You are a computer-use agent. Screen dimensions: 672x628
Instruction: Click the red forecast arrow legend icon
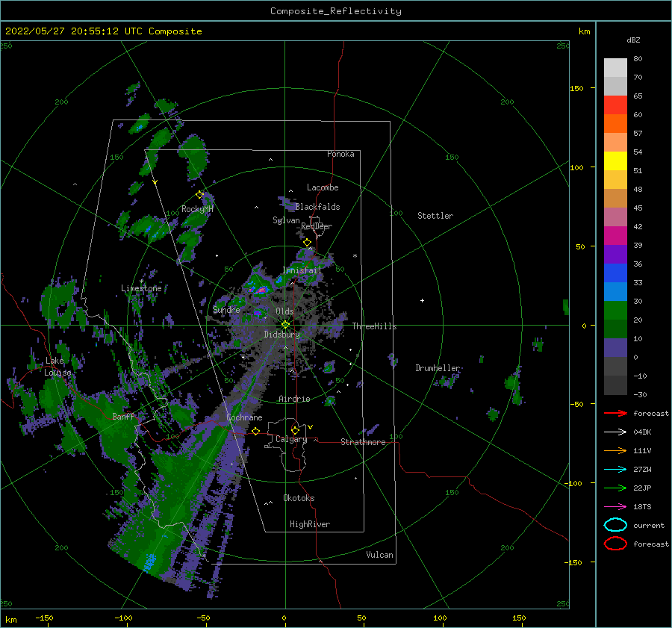(x=615, y=413)
